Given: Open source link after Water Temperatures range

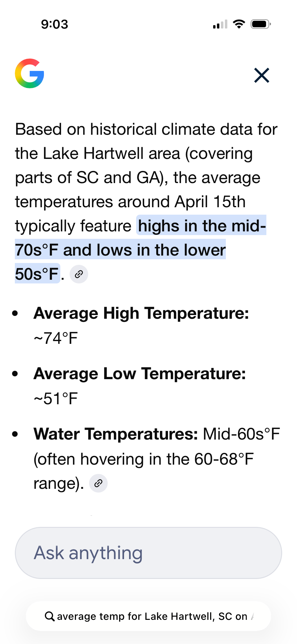Looking at the screenshot, I should tap(98, 483).
